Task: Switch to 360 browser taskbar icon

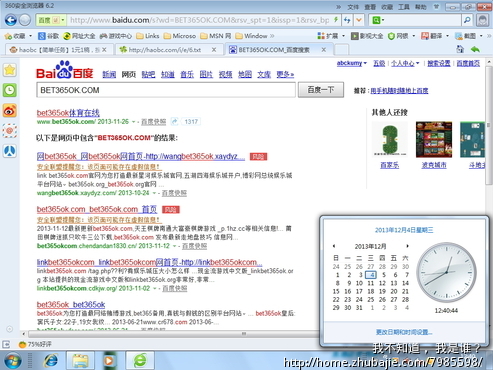Action: 140,361
